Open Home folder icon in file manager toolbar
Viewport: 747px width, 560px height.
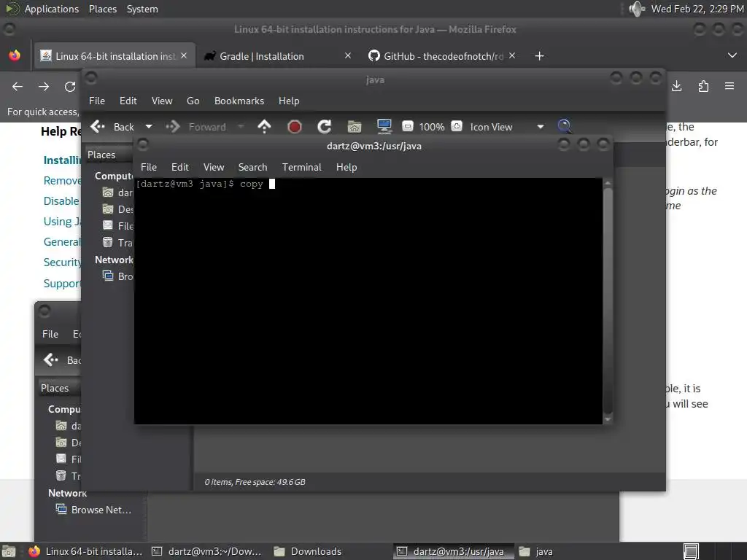click(355, 127)
